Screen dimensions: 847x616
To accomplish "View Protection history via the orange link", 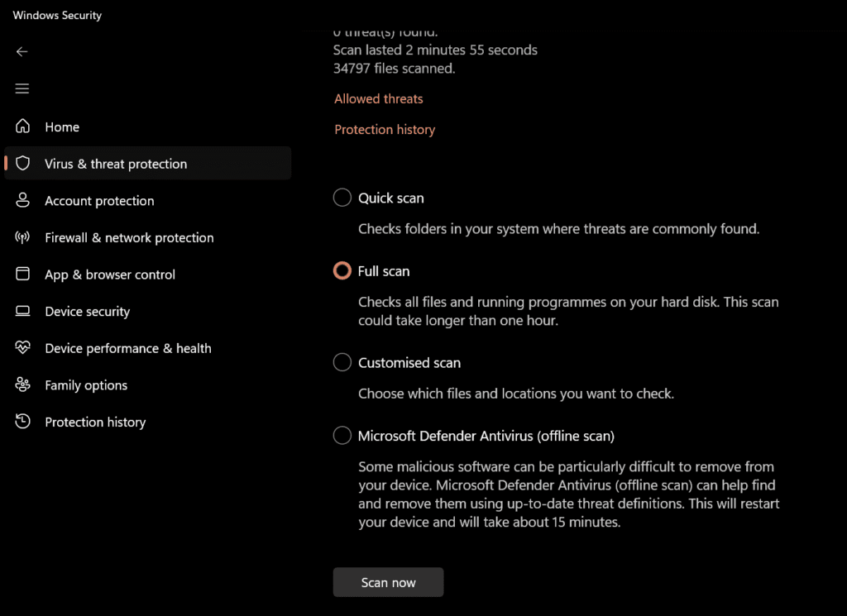I will click(385, 129).
